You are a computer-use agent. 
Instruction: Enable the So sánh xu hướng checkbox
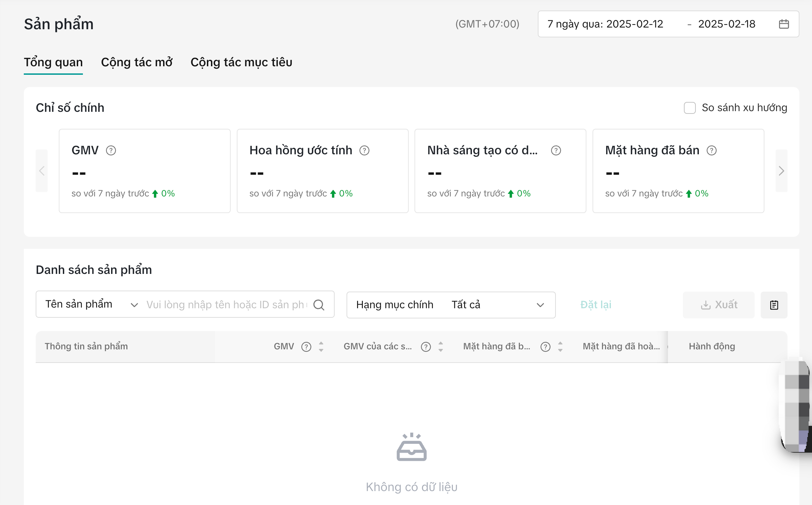pos(690,108)
